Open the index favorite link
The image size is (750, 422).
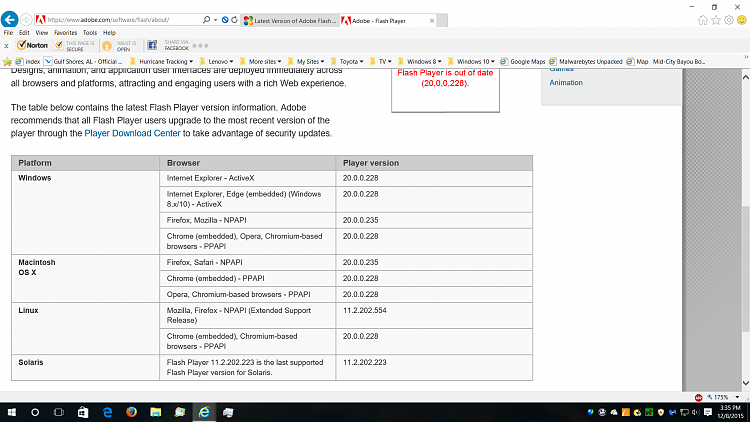28,62
